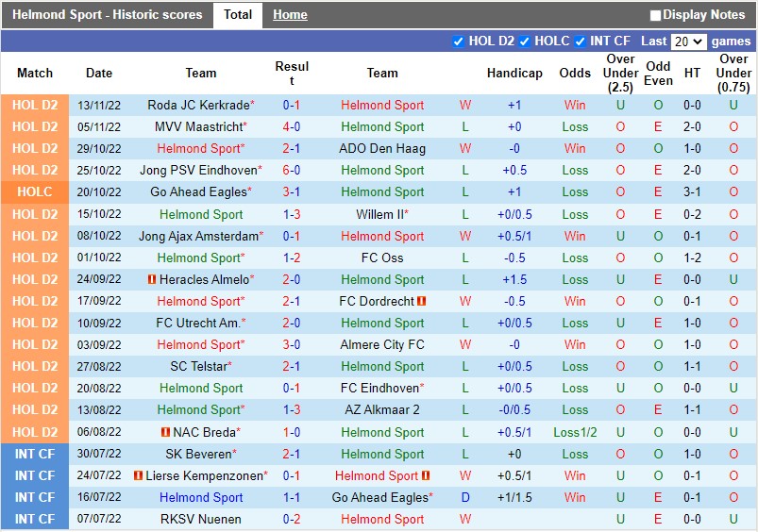
Task: Open the Home tab
Action: (290, 15)
